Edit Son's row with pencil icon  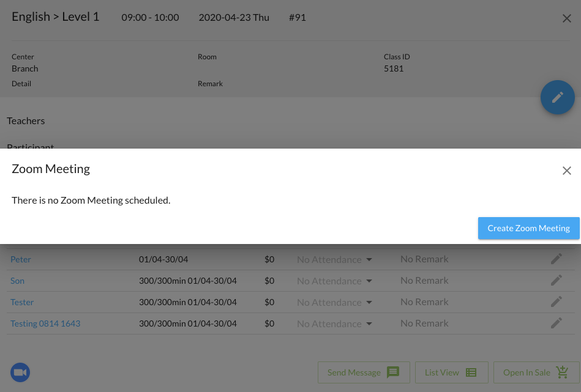coord(556,281)
